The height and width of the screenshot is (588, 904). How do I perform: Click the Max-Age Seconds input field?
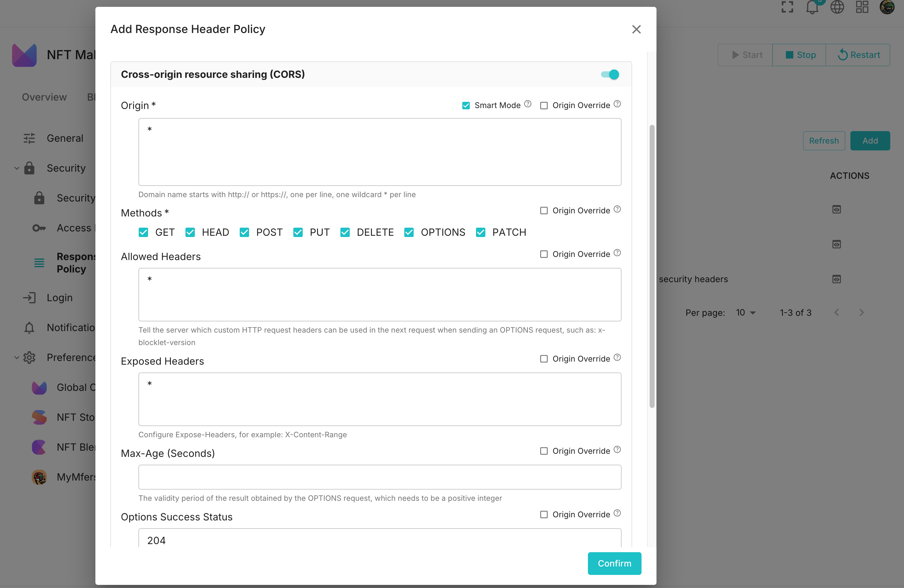coord(379,477)
